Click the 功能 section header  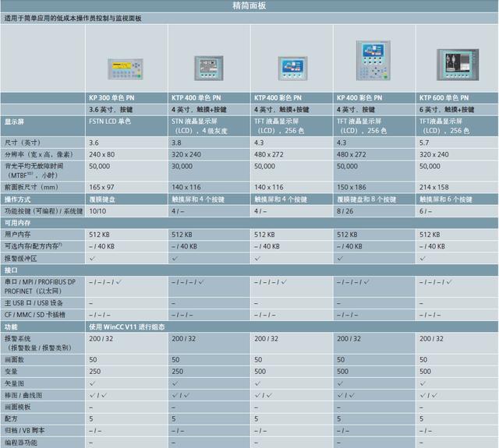click(11, 327)
